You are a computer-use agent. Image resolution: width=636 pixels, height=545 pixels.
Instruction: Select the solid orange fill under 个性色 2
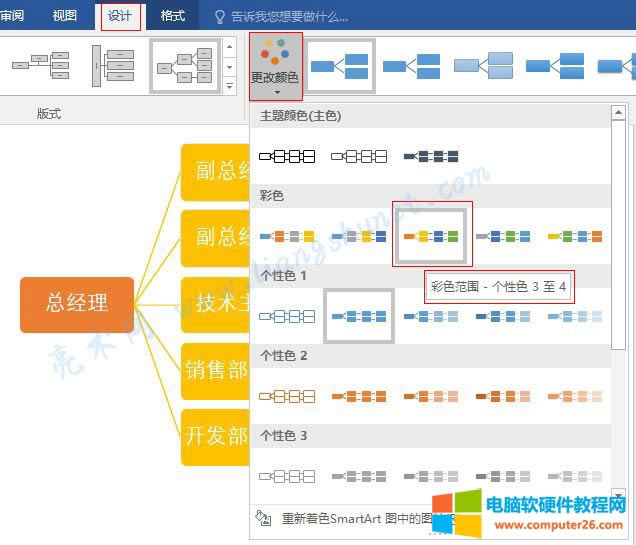pos(359,396)
